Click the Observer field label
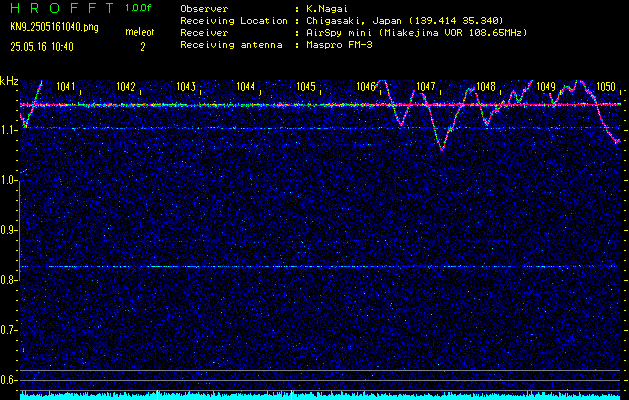Viewport: 629px width, 400px height. click(x=204, y=9)
